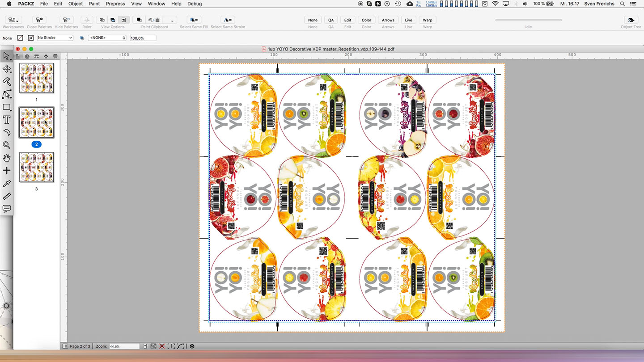Choose the Hand pan tool

coord(7,158)
